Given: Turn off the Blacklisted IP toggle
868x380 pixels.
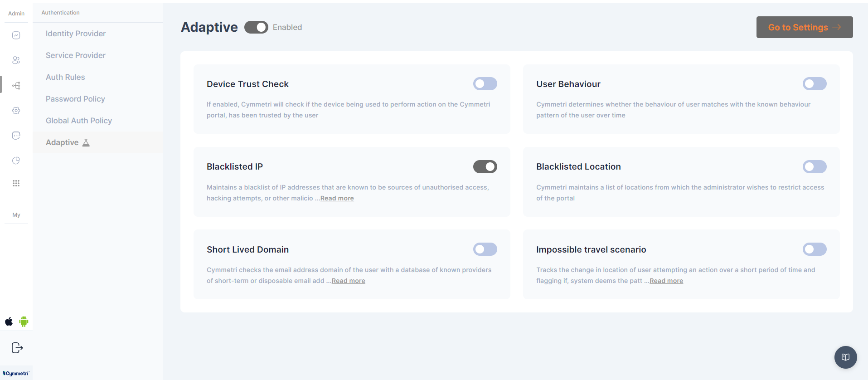Looking at the screenshot, I should tap(485, 167).
